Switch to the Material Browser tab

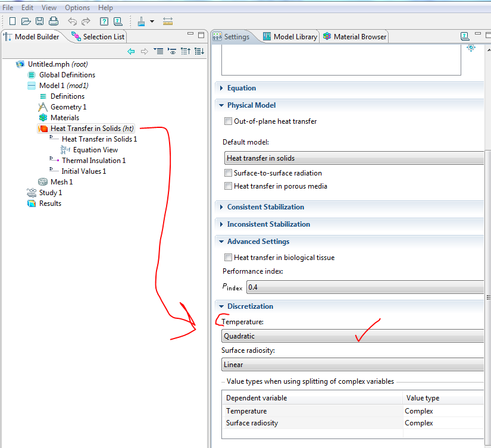(355, 37)
